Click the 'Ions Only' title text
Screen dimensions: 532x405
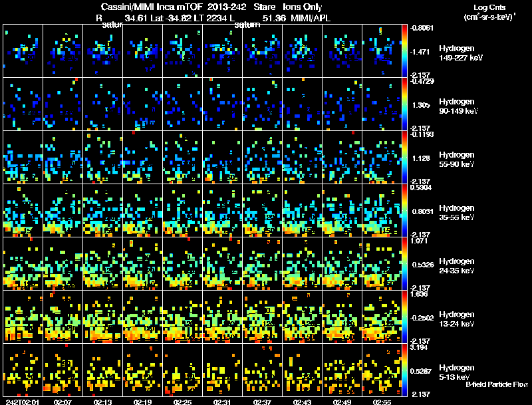click(303, 7)
